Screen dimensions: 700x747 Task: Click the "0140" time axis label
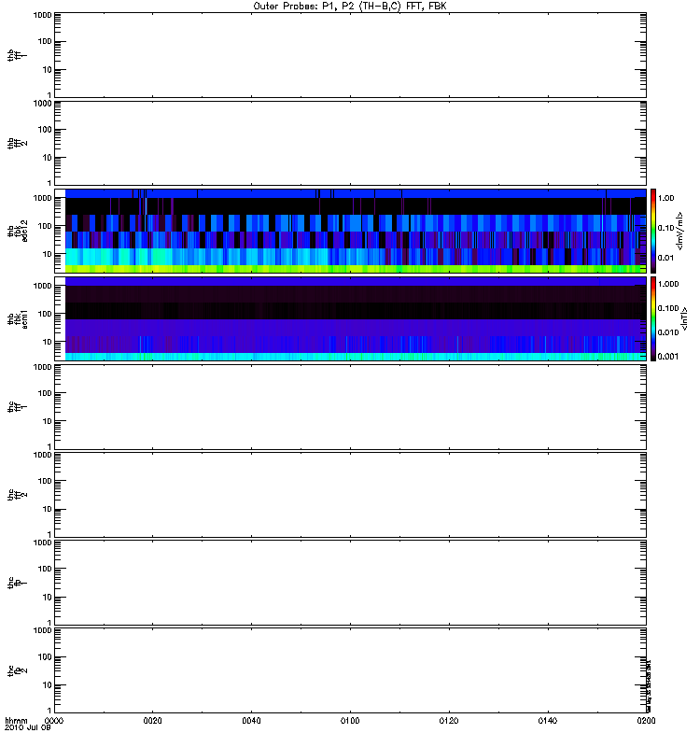pyautogui.click(x=548, y=721)
